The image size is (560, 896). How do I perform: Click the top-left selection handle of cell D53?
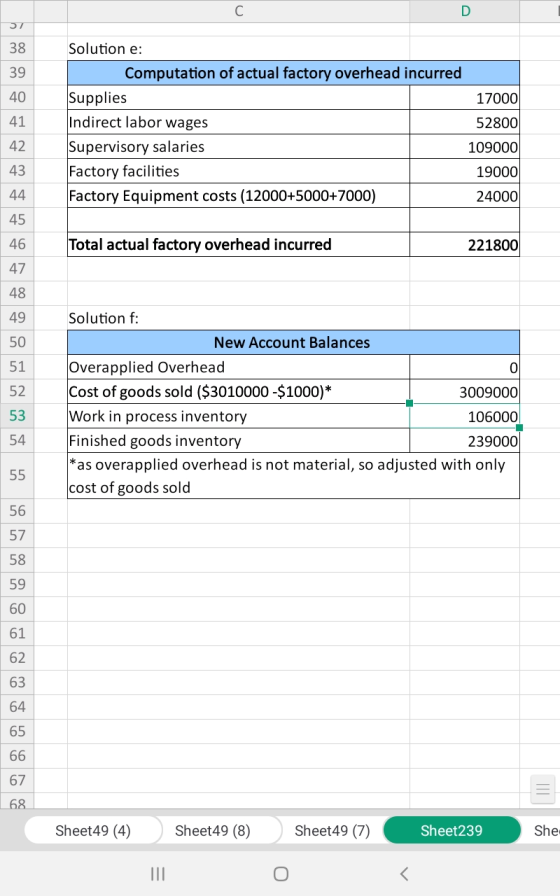click(x=409, y=403)
